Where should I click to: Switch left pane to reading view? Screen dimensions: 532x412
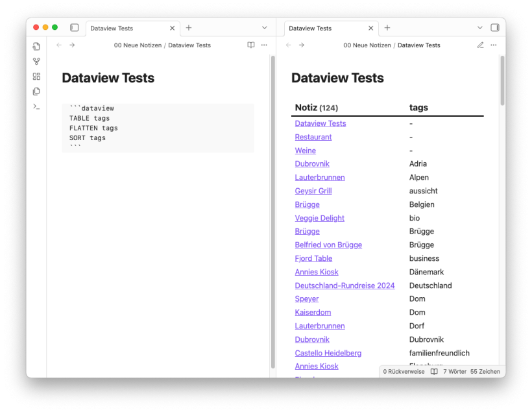click(251, 45)
